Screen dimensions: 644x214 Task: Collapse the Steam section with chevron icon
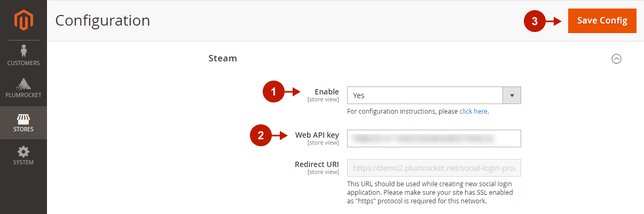pyautogui.click(x=616, y=59)
